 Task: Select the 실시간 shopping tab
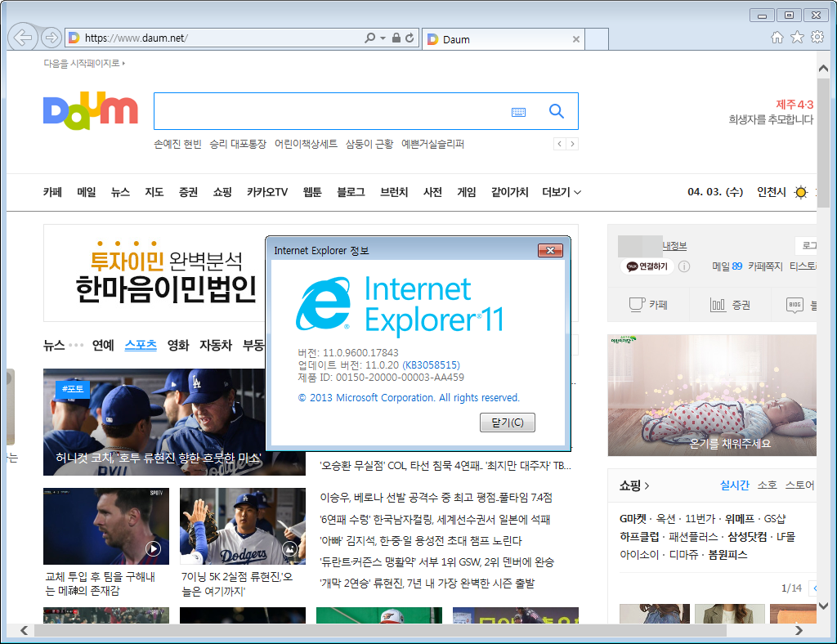point(735,485)
